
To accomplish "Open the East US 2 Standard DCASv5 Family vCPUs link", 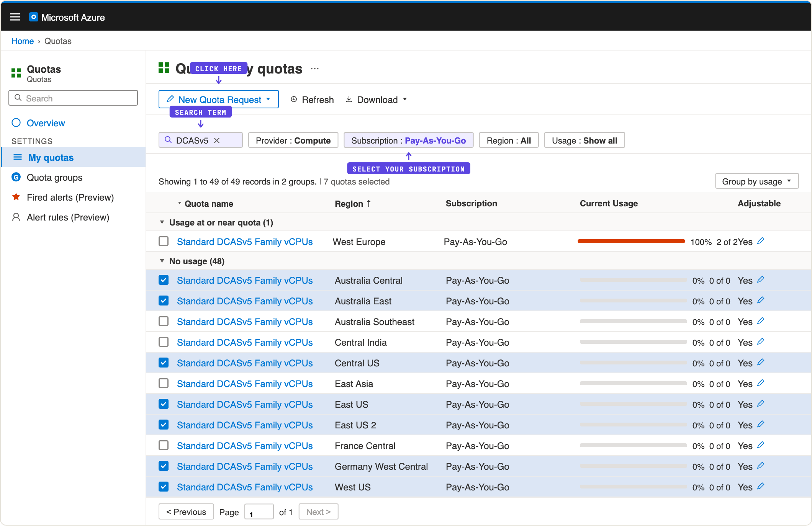I will point(245,425).
